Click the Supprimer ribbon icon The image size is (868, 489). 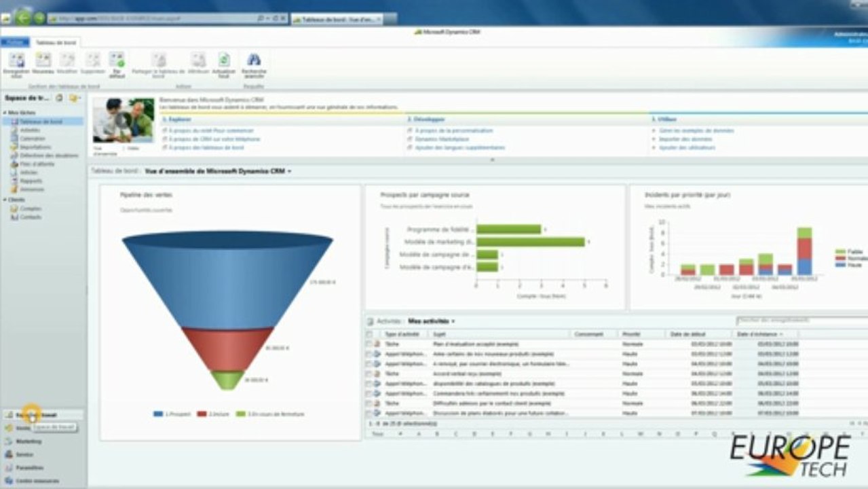[93, 60]
